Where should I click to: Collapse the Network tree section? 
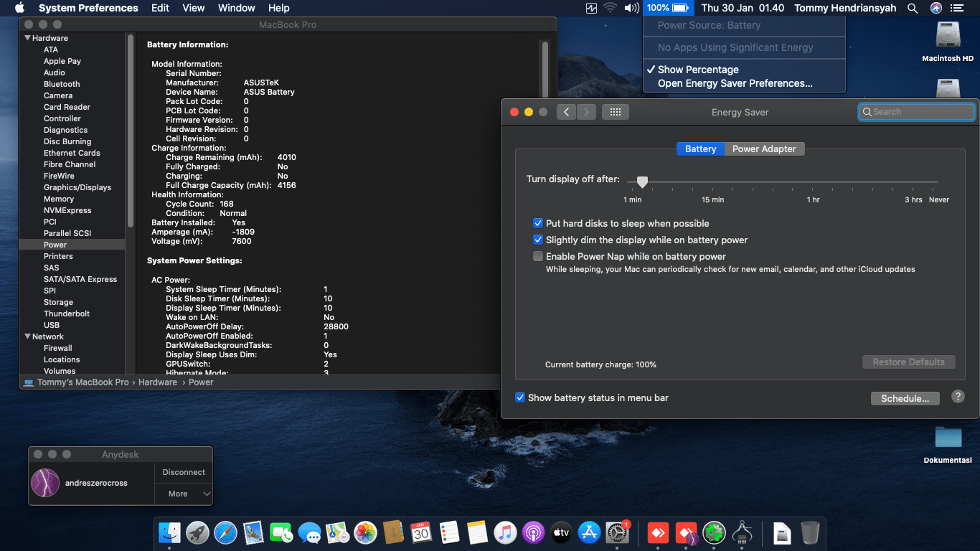click(28, 336)
